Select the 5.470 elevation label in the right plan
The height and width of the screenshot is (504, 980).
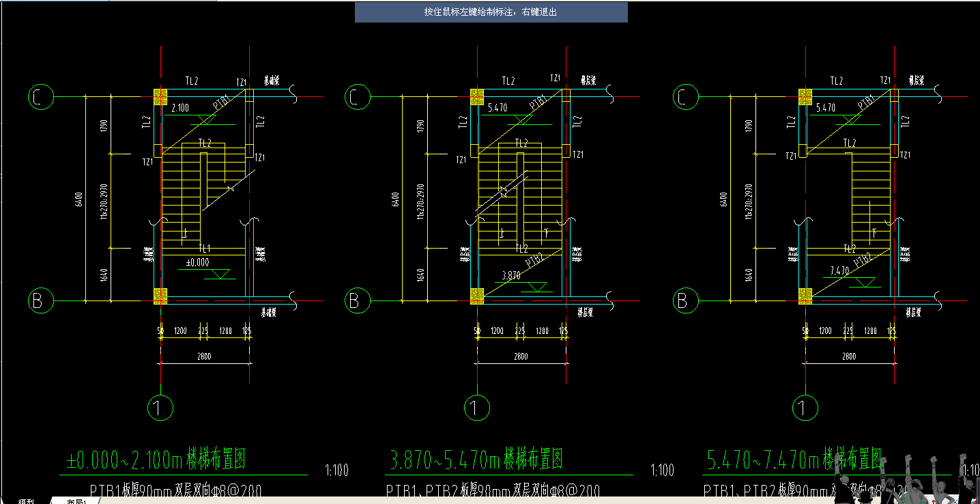pyautogui.click(x=826, y=108)
